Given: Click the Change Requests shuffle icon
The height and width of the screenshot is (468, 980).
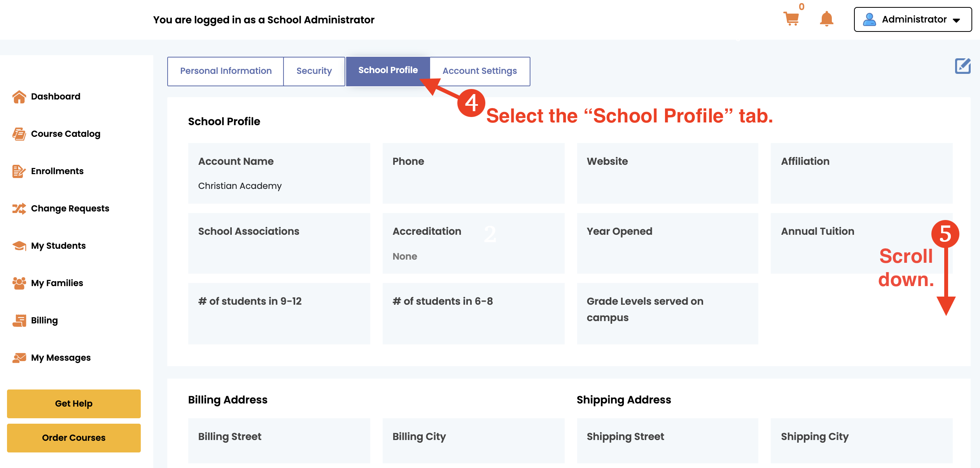Looking at the screenshot, I should (x=19, y=209).
